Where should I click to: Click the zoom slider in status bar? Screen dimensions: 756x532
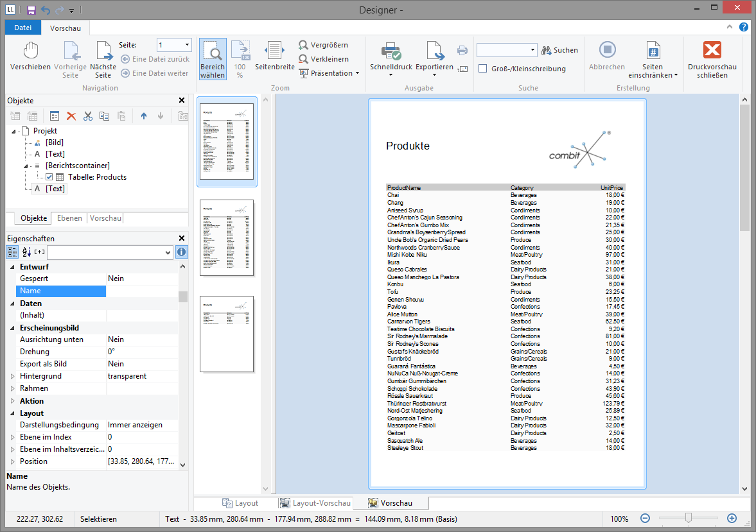coord(689,518)
